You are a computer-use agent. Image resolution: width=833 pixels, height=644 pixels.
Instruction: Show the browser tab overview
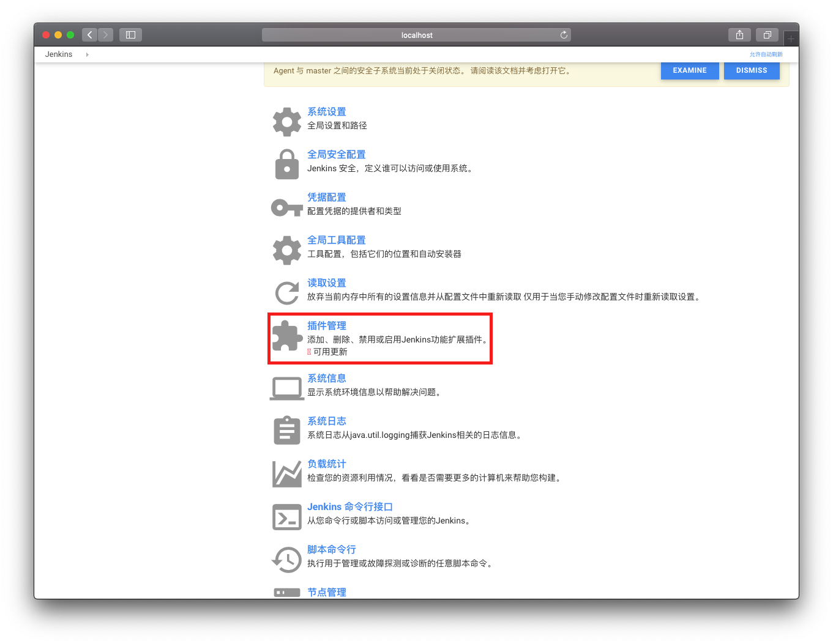767,35
